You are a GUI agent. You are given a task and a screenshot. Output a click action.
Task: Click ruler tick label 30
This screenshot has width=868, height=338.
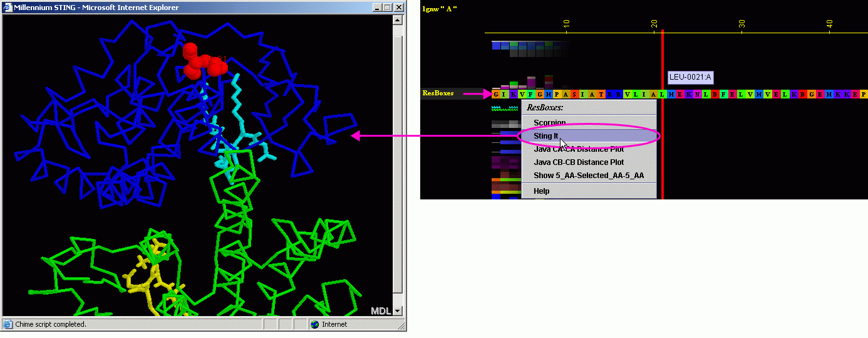[x=742, y=23]
